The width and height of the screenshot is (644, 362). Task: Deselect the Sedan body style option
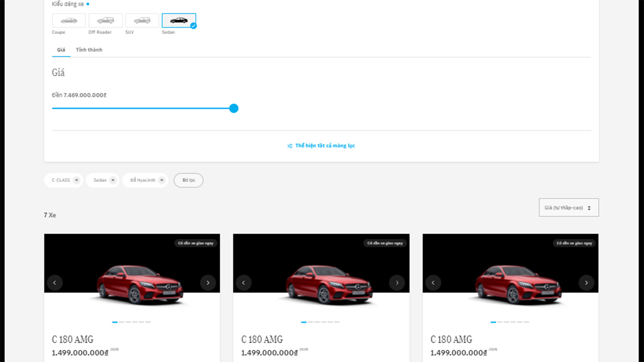click(179, 21)
